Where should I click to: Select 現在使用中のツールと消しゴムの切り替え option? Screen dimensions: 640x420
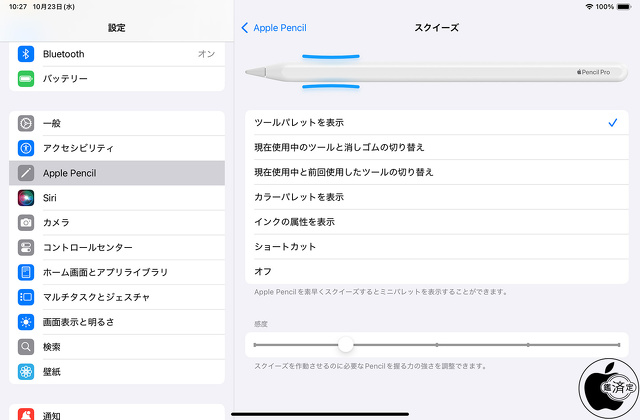(x=437, y=147)
